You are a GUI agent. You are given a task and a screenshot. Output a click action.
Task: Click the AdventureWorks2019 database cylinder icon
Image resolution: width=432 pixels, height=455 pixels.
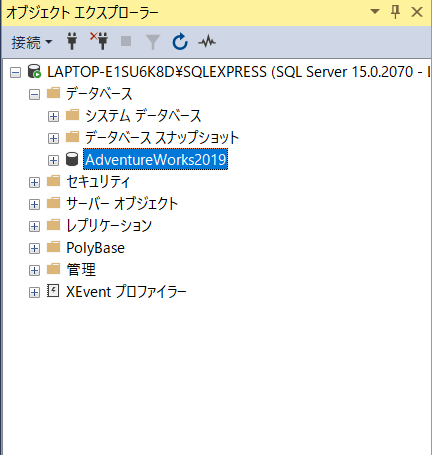(72, 159)
